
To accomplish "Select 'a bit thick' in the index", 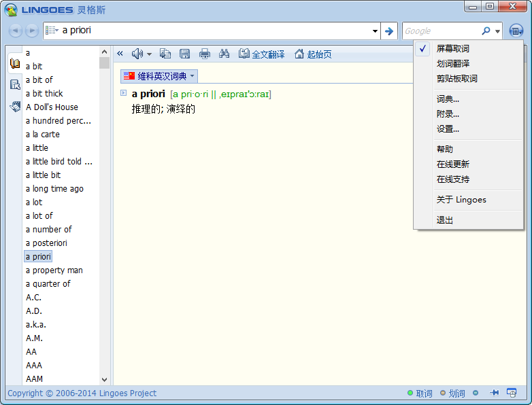I will 44,94.
